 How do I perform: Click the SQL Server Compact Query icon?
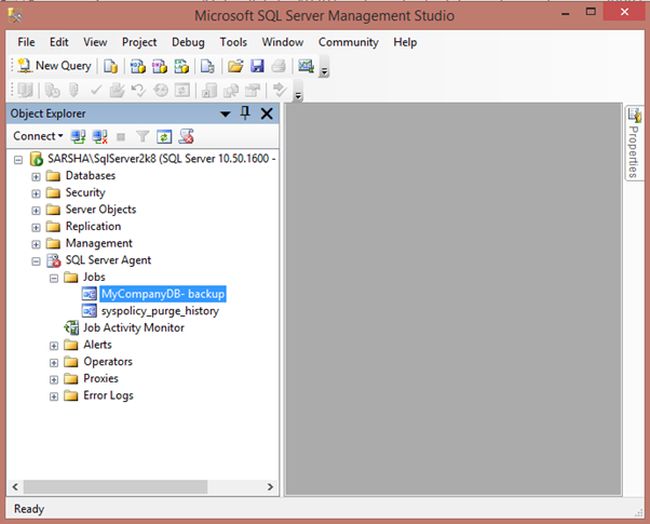click(207, 66)
